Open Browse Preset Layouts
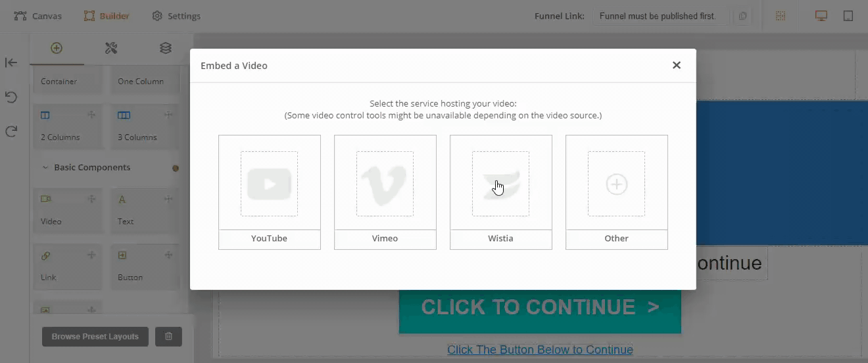The width and height of the screenshot is (868, 363). point(95,337)
